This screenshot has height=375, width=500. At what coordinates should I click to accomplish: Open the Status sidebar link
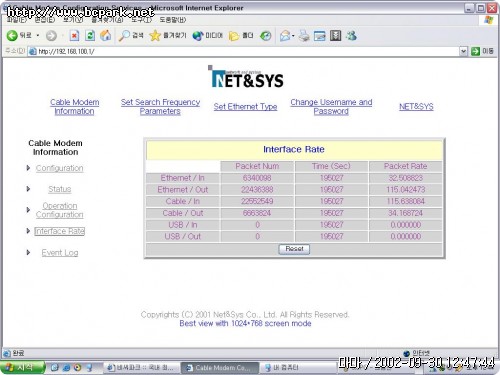(x=60, y=189)
